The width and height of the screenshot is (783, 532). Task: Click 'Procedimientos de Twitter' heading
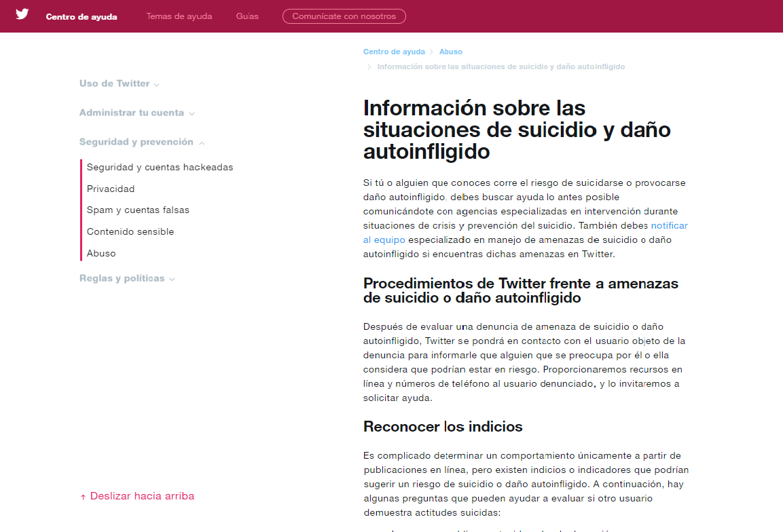tap(521, 290)
